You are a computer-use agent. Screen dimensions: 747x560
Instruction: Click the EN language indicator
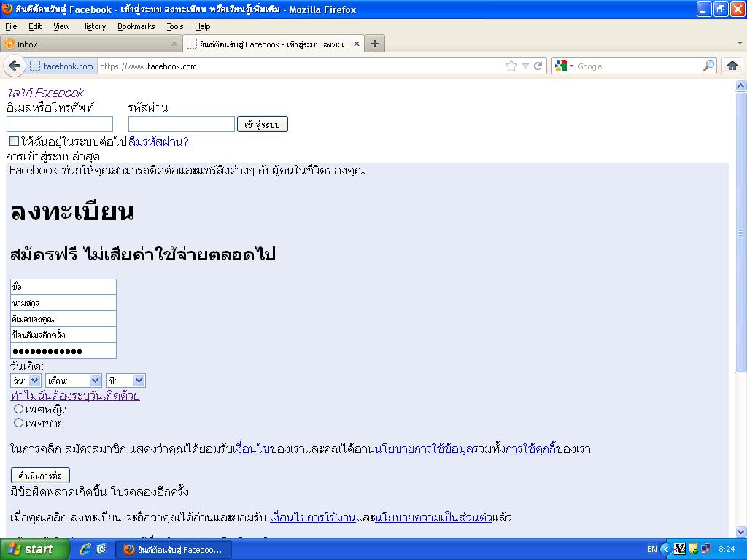[x=651, y=549]
